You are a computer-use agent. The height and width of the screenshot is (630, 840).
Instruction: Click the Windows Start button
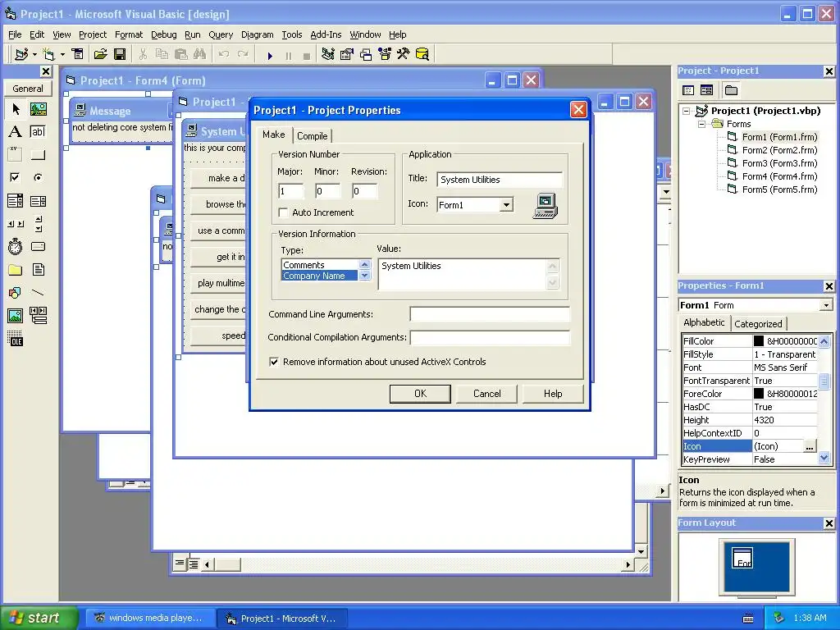tap(38, 618)
